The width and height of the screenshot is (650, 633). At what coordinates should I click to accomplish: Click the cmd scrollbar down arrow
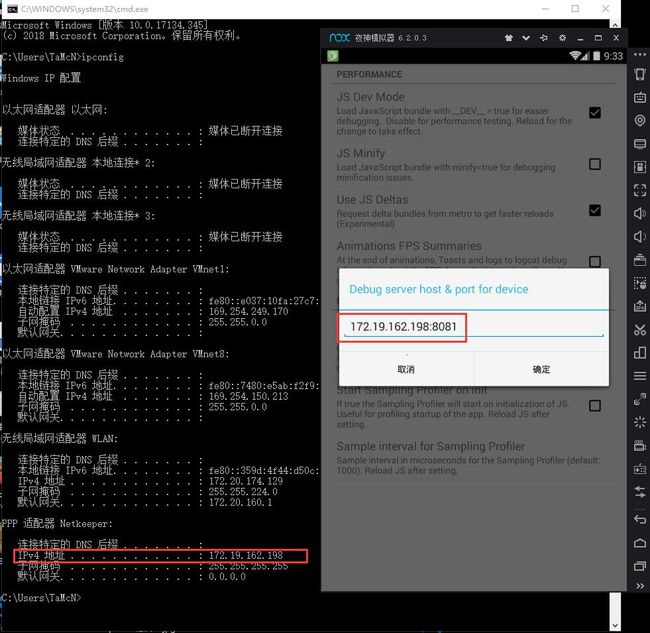click(615, 625)
